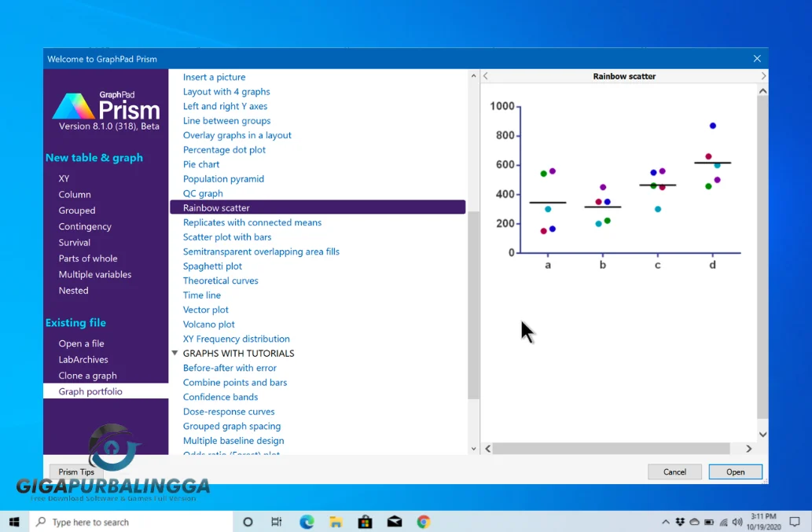
Task: Click the Open button
Action: 735,471
